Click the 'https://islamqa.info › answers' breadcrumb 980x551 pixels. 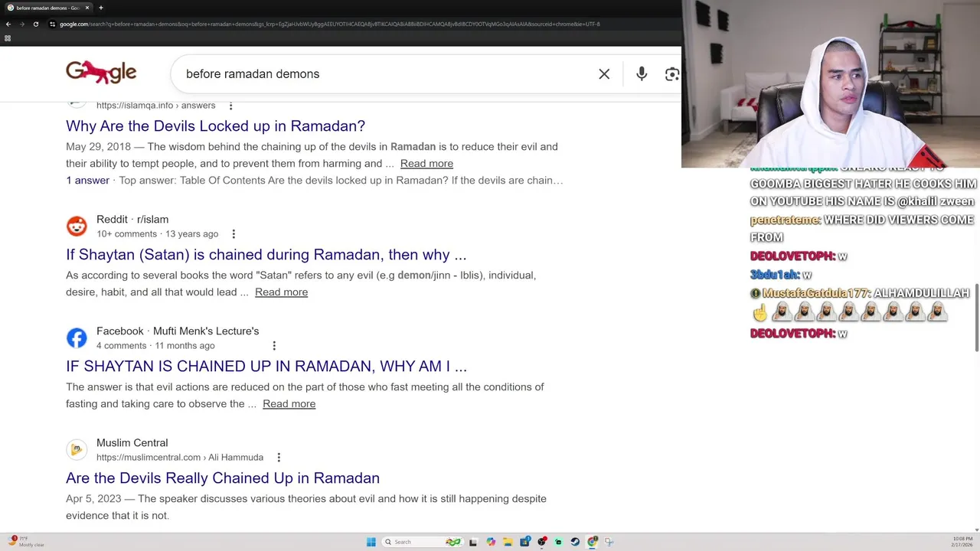click(x=156, y=105)
